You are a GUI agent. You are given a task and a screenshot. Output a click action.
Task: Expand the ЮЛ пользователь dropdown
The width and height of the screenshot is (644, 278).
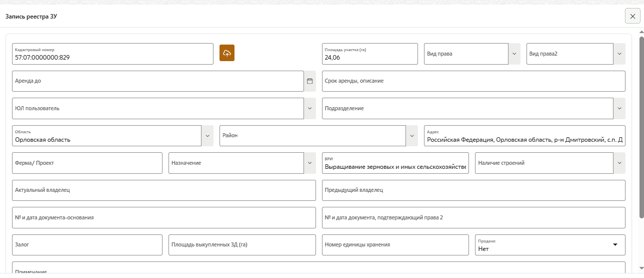[309, 108]
